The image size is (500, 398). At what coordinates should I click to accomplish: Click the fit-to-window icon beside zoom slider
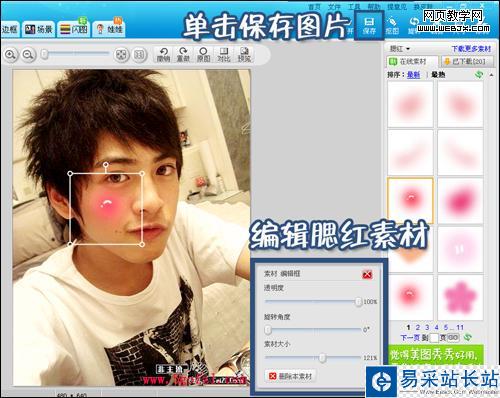click(x=121, y=54)
